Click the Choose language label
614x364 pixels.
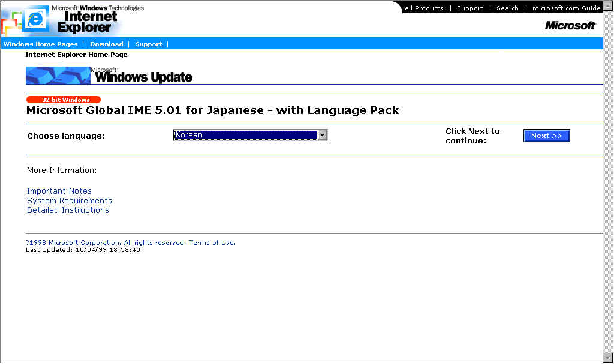coord(66,136)
